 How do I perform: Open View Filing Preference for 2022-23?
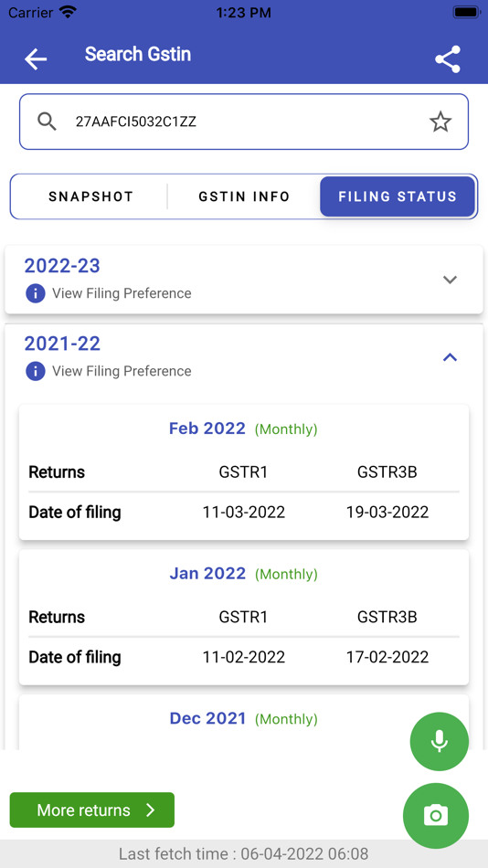pyautogui.click(x=122, y=293)
